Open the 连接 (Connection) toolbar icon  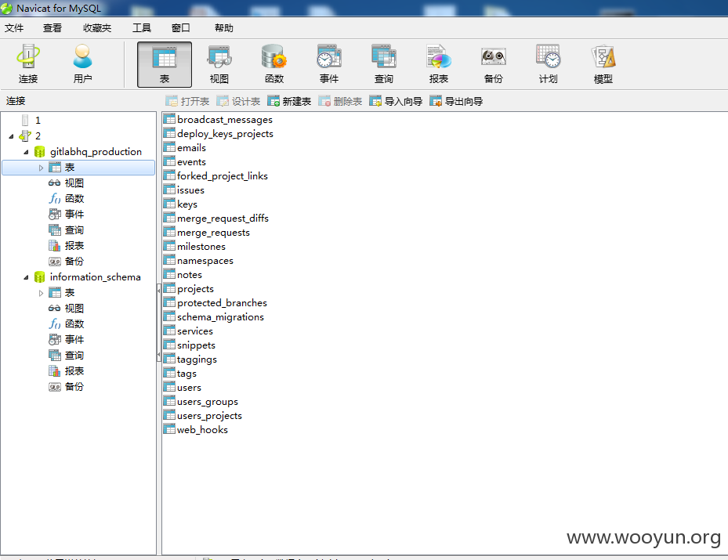[28, 64]
